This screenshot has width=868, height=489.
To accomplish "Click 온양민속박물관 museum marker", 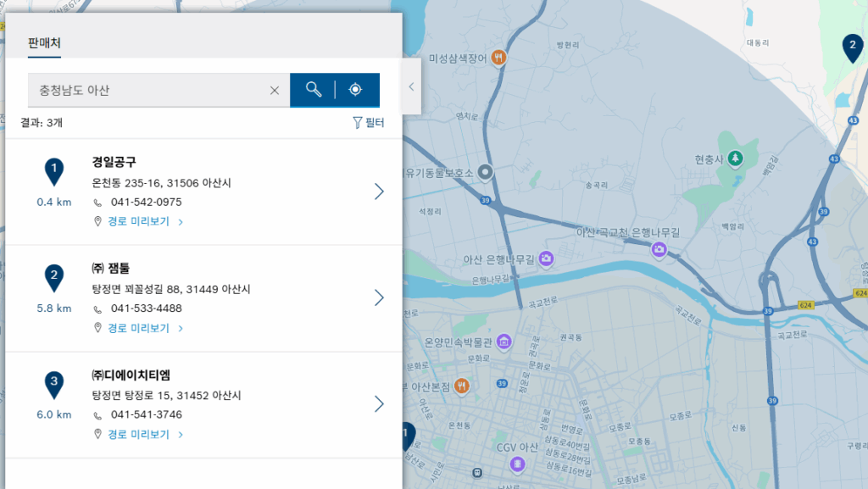I will click(504, 342).
